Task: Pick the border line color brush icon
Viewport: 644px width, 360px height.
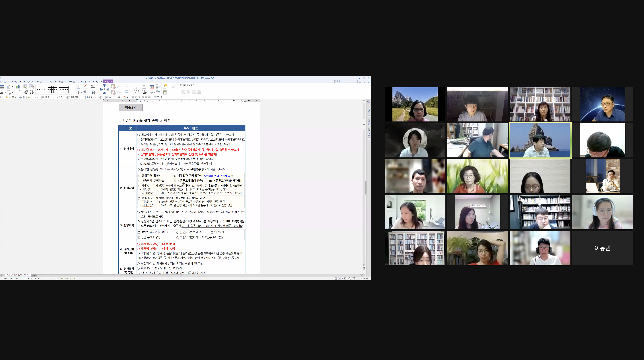Action: (x=85, y=86)
